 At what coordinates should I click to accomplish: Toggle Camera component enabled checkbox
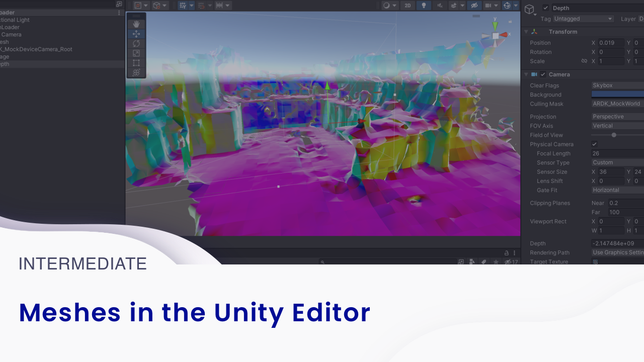543,74
